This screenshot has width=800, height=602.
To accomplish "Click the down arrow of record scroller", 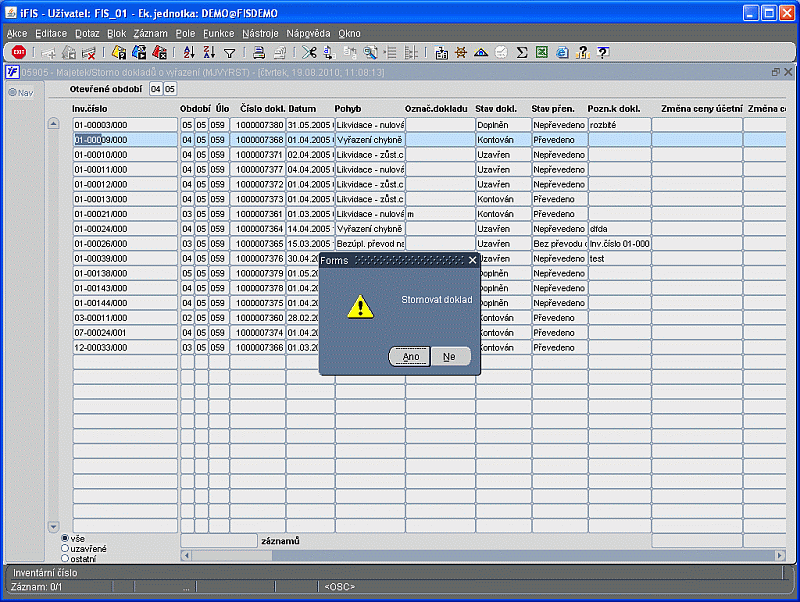I will pos(54,526).
